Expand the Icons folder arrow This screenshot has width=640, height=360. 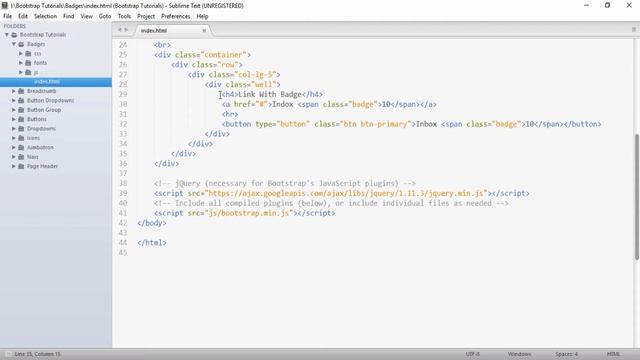[13, 138]
